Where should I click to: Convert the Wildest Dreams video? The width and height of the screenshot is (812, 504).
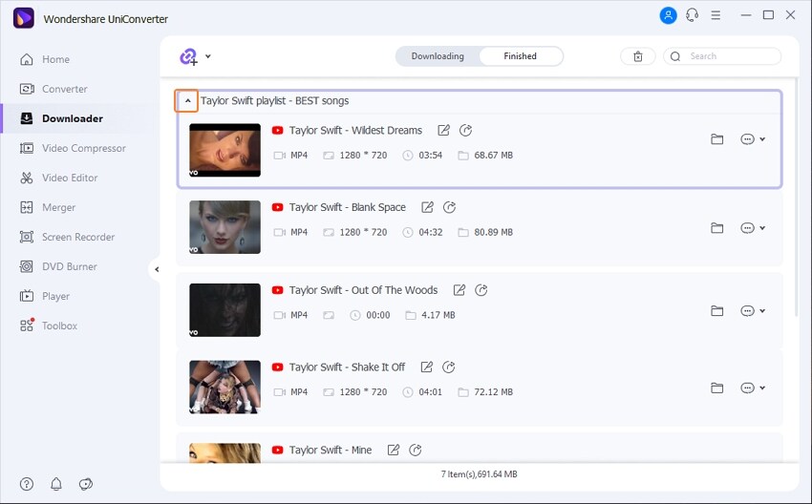pyautogui.click(x=465, y=131)
